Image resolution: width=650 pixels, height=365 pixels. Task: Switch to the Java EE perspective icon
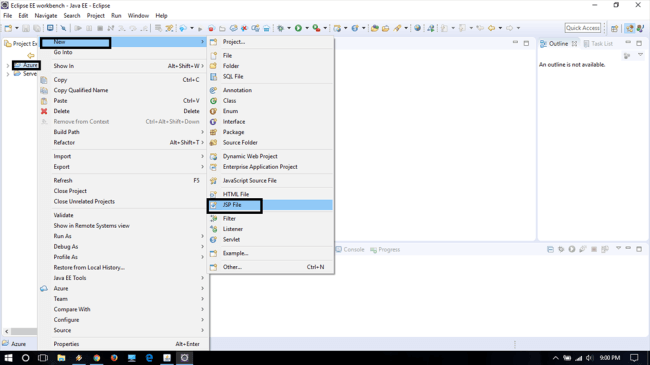[x=630, y=28]
